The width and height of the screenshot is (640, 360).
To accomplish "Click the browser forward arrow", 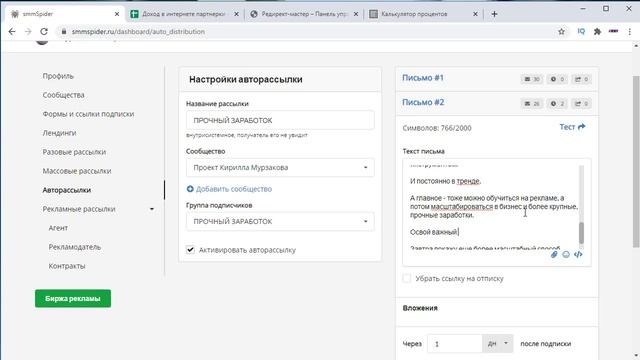I will tap(28, 31).
